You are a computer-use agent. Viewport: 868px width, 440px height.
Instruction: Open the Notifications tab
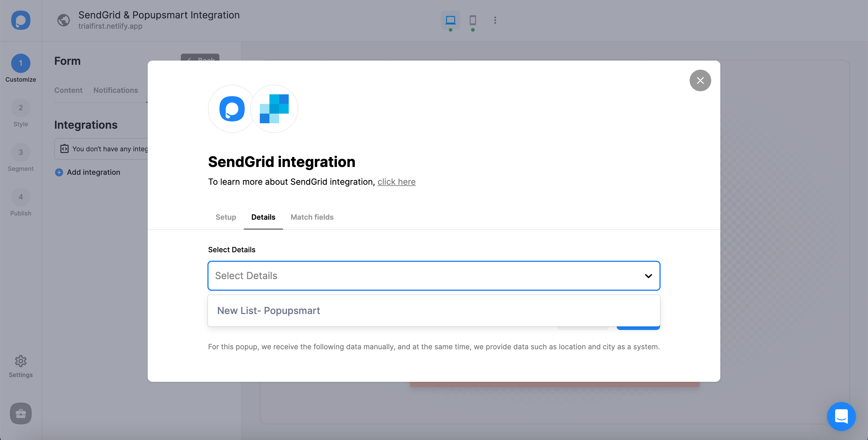(115, 90)
